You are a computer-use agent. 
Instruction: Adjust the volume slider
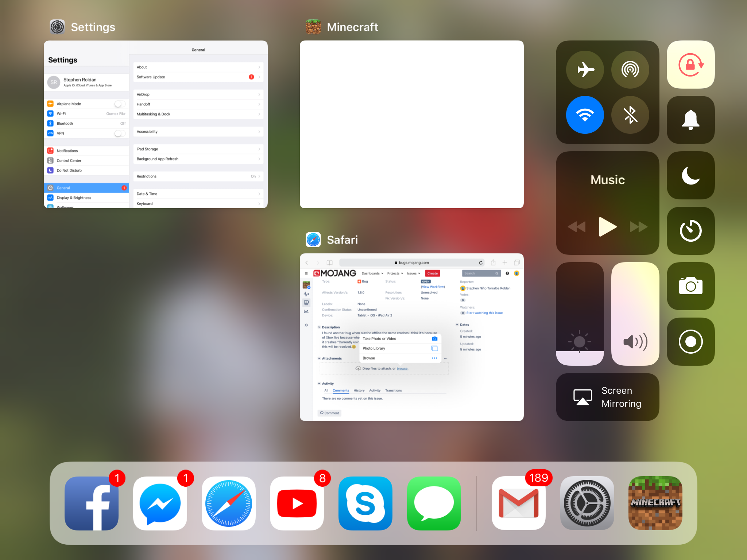pos(635,314)
